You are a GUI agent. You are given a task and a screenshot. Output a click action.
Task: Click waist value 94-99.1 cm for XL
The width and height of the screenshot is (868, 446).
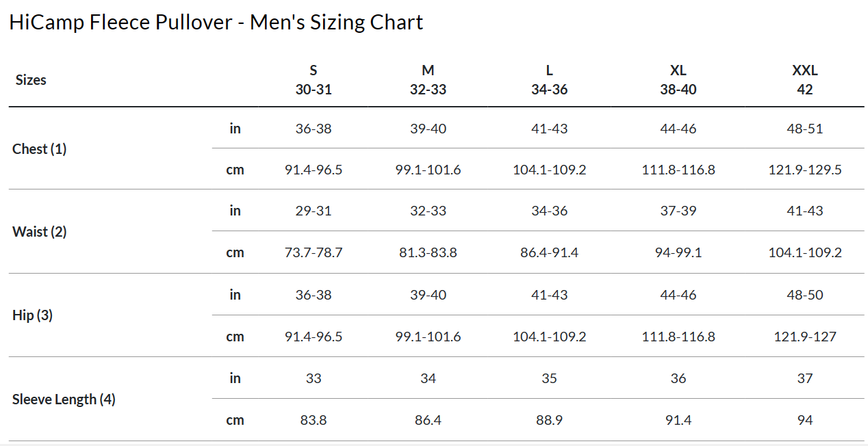[x=678, y=252]
